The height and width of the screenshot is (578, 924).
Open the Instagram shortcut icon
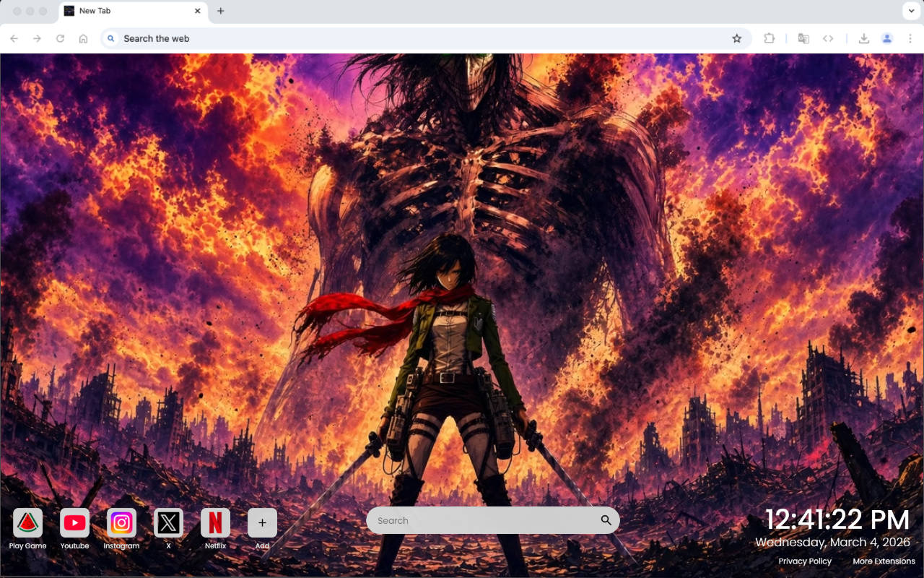click(121, 522)
